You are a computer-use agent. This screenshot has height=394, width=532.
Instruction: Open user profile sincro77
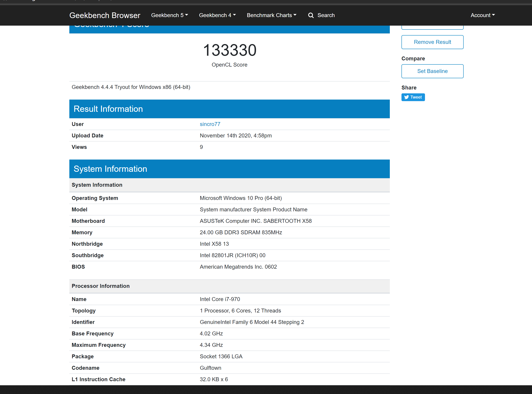pyautogui.click(x=210, y=124)
